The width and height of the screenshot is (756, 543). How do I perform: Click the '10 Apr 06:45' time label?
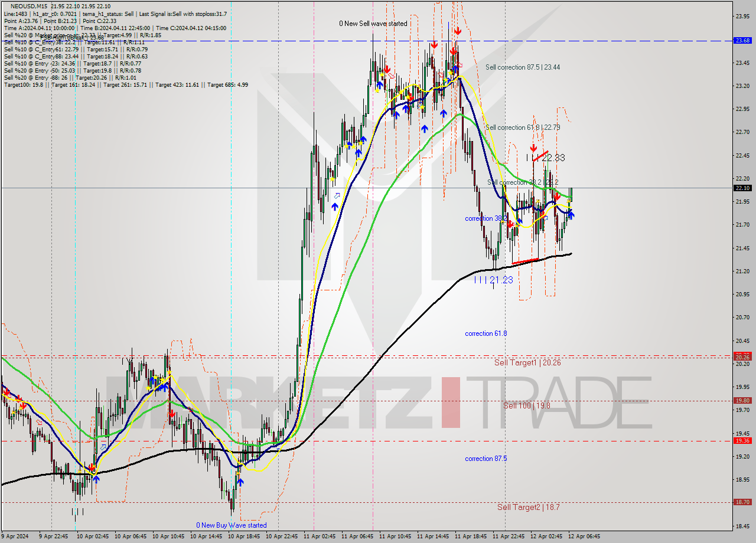131,537
